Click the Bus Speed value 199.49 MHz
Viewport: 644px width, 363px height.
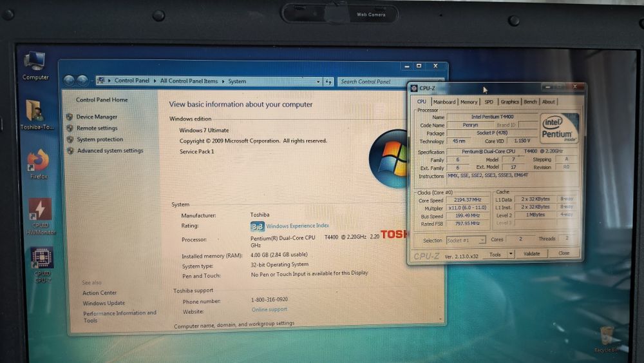468,216
